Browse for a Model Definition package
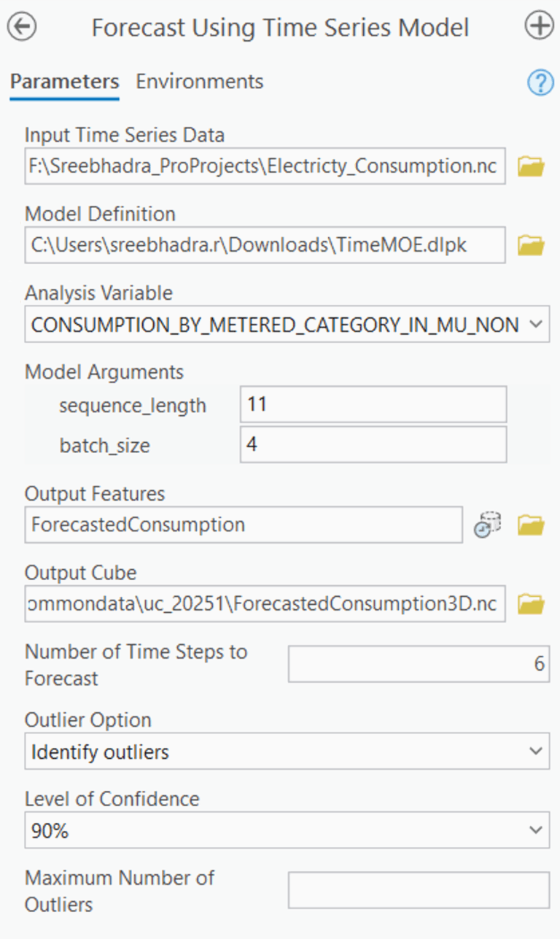 [x=531, y=245]
